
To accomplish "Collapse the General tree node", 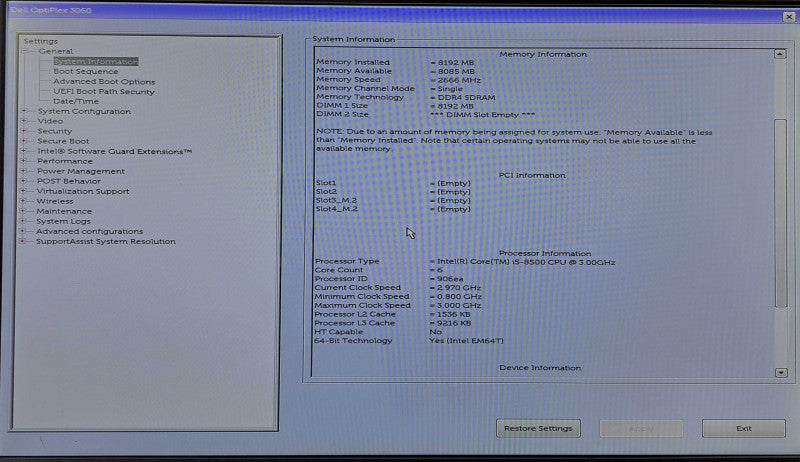I will 24,51.
